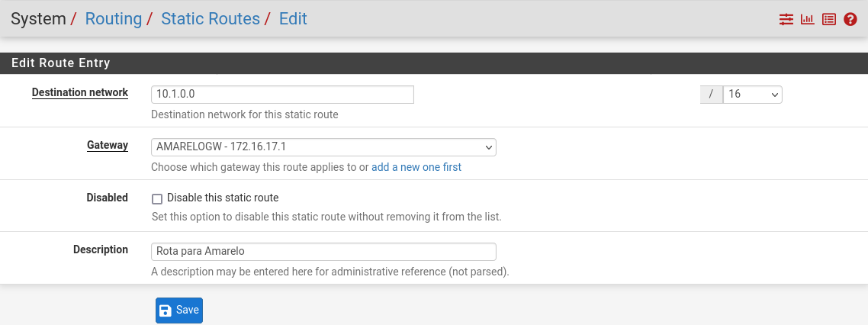Click the Disable this static route label
The width and height of the screenshot is (868, 325).
[x=223, y=198]
